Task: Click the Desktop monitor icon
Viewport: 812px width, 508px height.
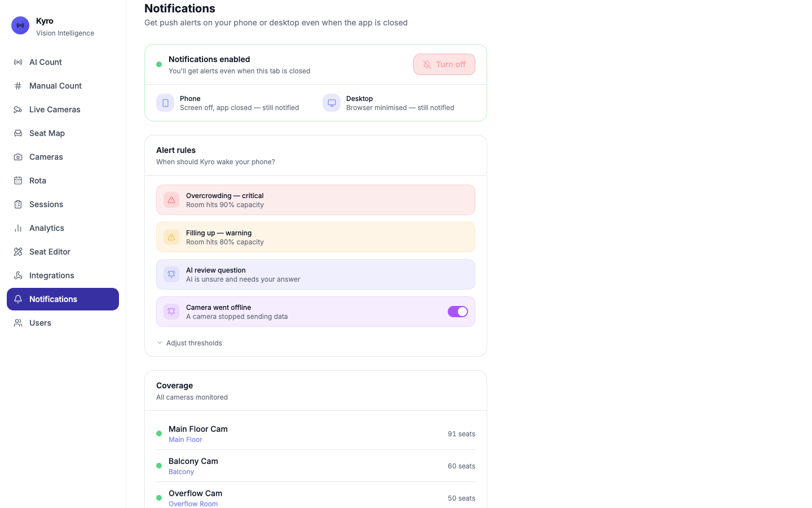Action: (332, 103)
